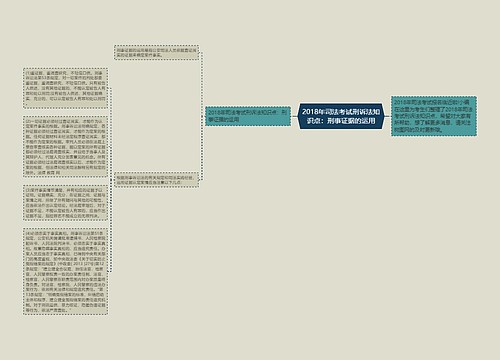Select leaf node beginning (3)案件事实情节清楚
This screenshot has height=360, width=500.
click(65, 203)
